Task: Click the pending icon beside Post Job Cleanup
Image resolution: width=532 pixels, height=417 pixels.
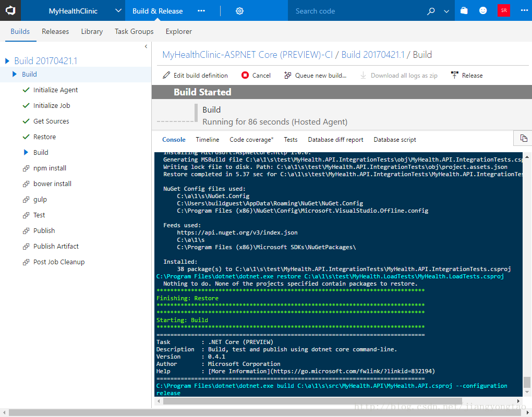Action: [x=26, y=262]
